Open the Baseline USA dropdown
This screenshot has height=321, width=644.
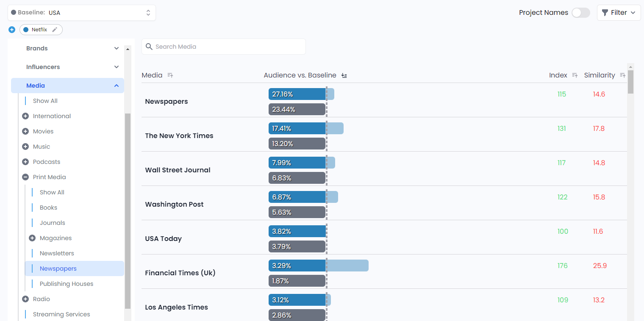coord(82,13)
